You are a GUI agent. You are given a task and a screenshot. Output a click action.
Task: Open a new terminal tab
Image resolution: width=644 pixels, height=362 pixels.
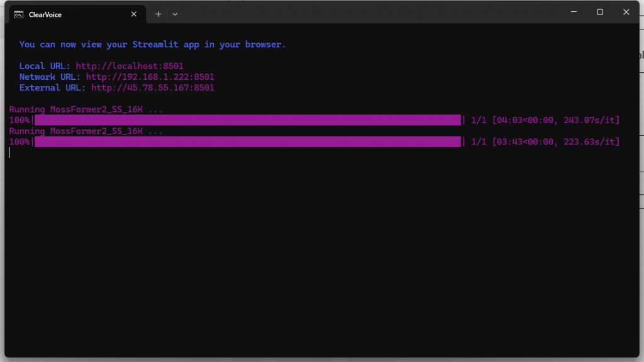click(x=158, y=14)
